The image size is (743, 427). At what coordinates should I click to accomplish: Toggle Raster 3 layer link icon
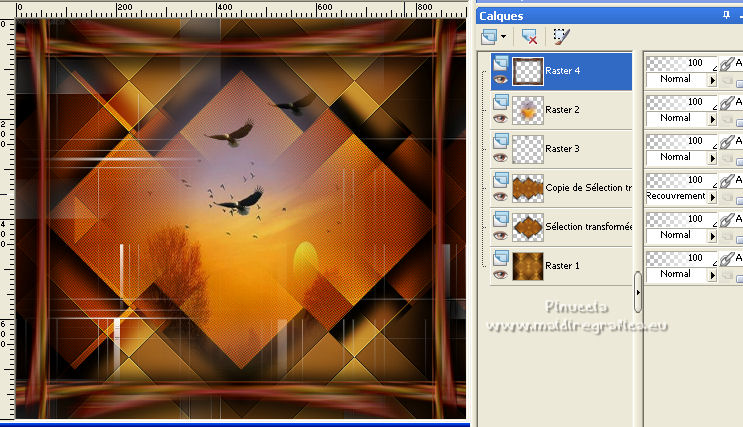point(726,142)
